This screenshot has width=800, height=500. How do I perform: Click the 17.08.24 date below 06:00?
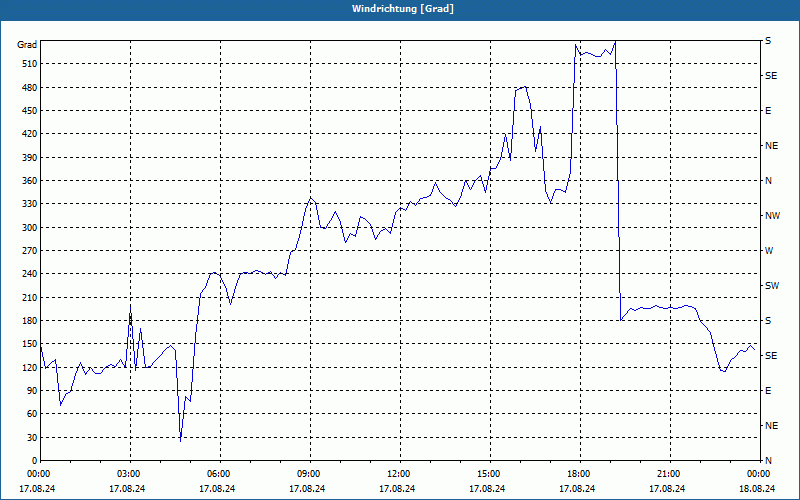pos(217,488)
